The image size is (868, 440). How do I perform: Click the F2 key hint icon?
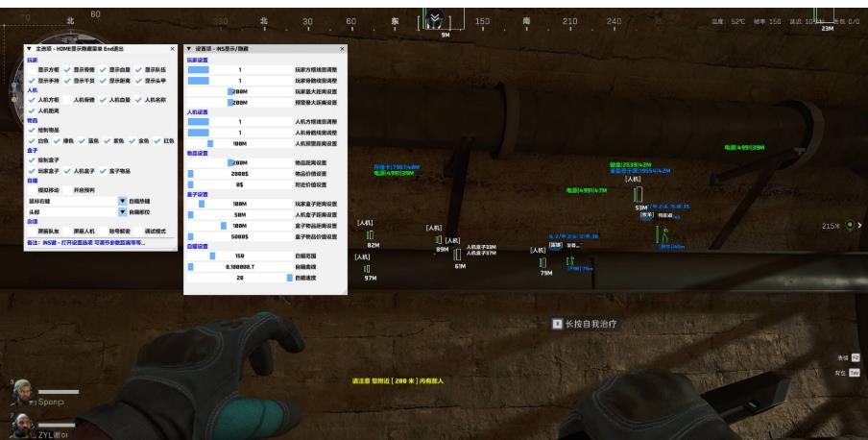point(856,358)
